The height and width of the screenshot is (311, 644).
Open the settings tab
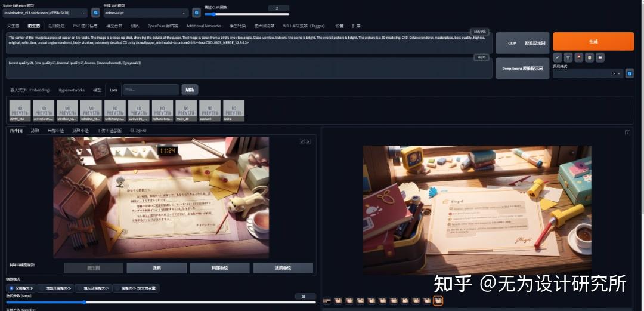339,26
